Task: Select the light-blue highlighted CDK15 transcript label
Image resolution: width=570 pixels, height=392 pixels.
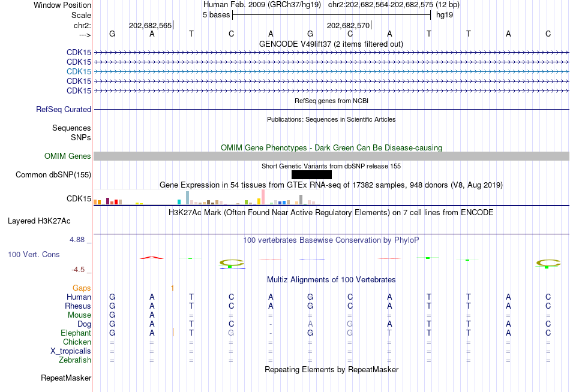Action: pyautogui.click(x=79, y=71)
